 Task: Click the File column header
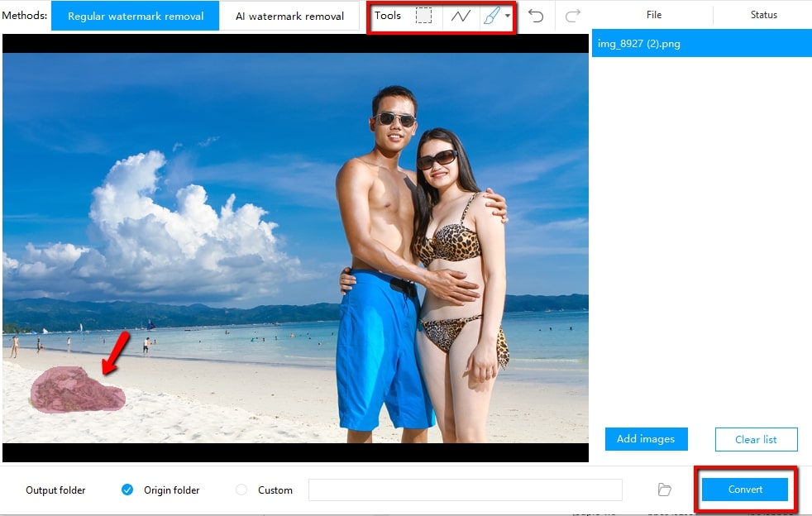[653, 14]
